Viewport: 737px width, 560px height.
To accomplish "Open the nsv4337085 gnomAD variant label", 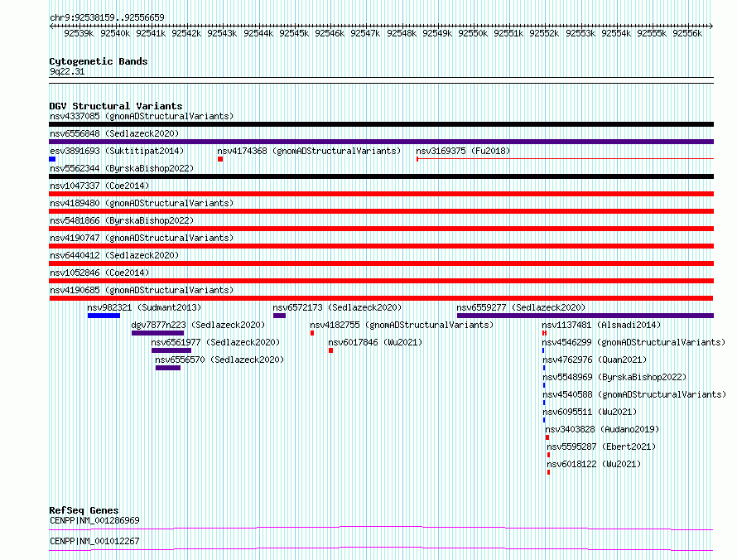I will click(x=142, y=116).
